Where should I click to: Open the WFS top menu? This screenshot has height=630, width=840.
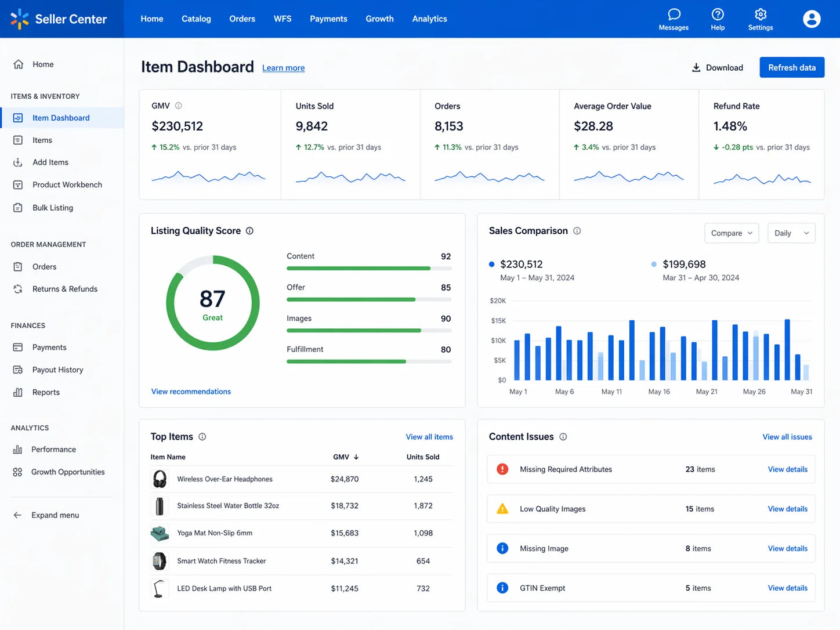[283, 19]
